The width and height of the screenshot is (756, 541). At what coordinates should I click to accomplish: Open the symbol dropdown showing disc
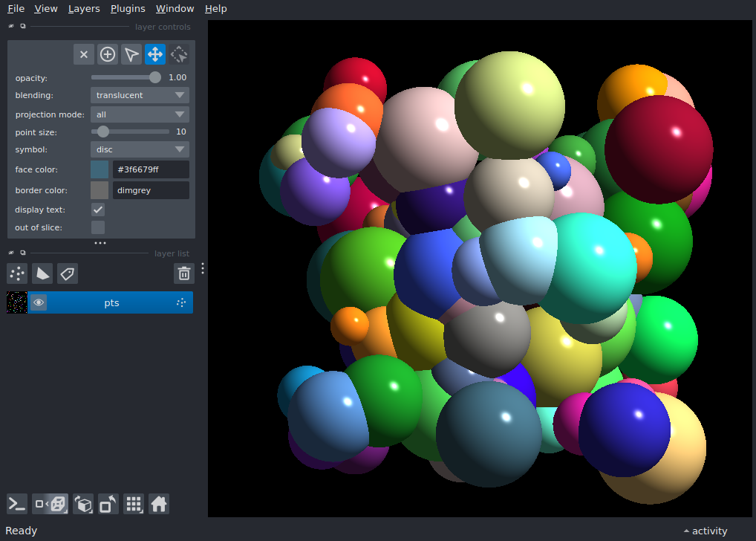coord(140,149)
